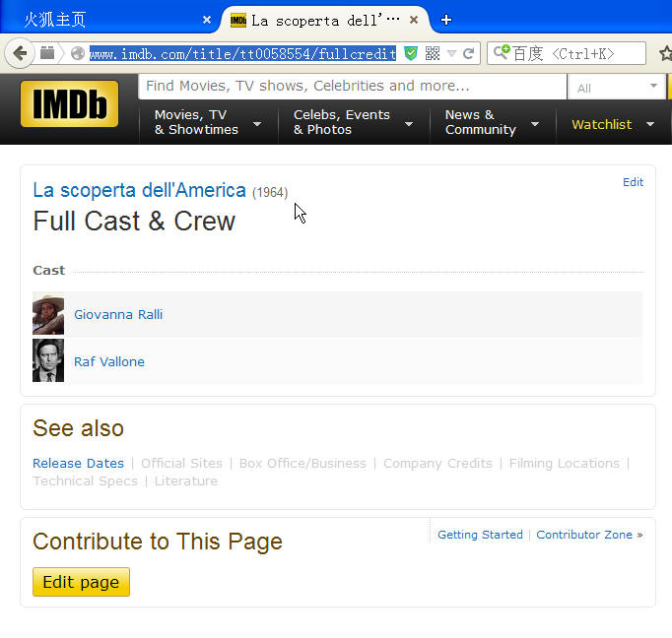
Task: Click the Cast section heading
Action: pyautogui.click(x=49, y=270)
